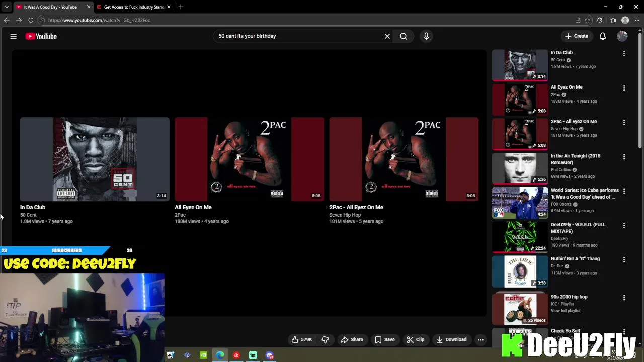Share this video
This screenshot has width=644, height=362.
click(352, 340)
